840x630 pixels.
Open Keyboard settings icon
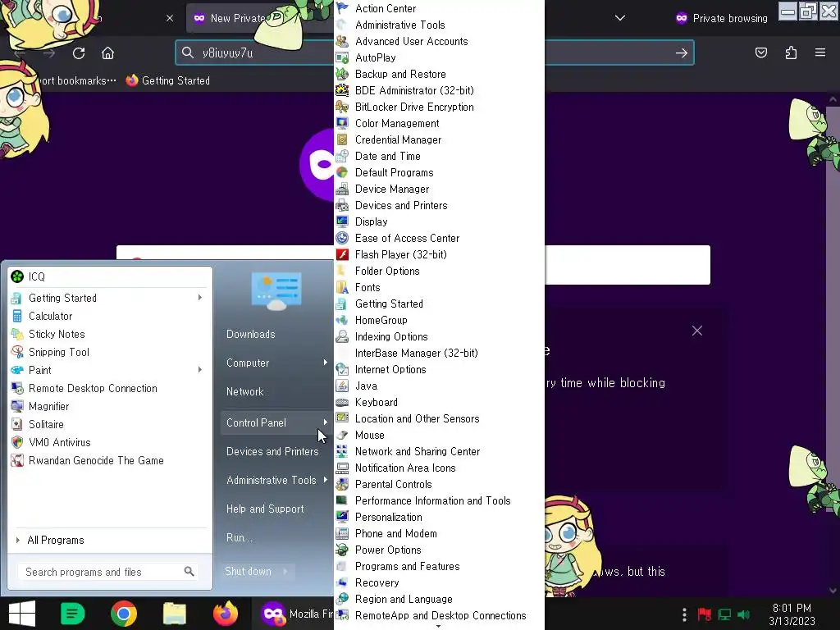pos(342,402)
